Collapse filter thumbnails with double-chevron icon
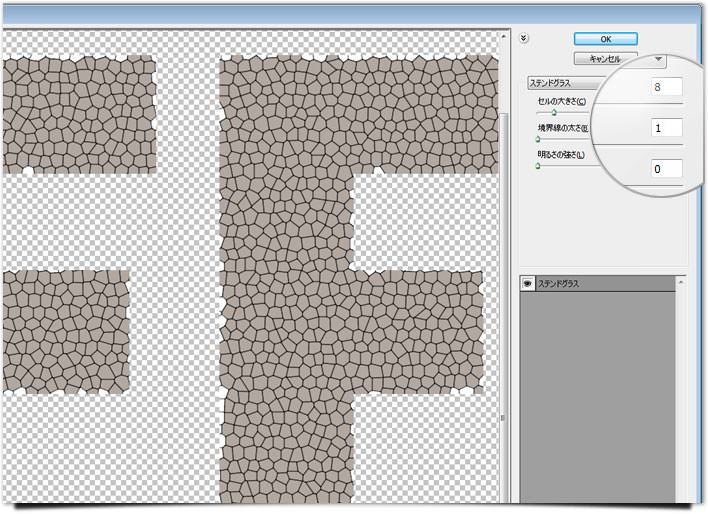The image size is (708, 514). (525, 39)
